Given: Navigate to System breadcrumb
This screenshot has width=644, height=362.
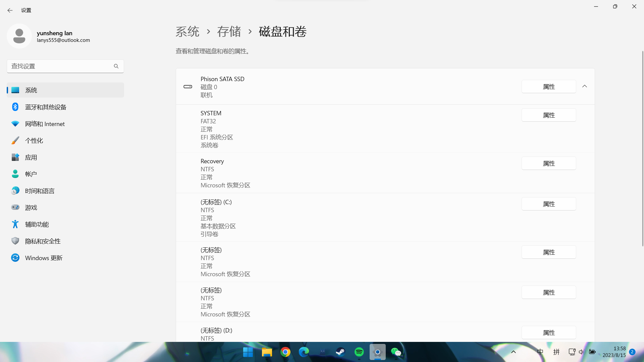Looking at the screenshot, I should [x=187, y=32].
